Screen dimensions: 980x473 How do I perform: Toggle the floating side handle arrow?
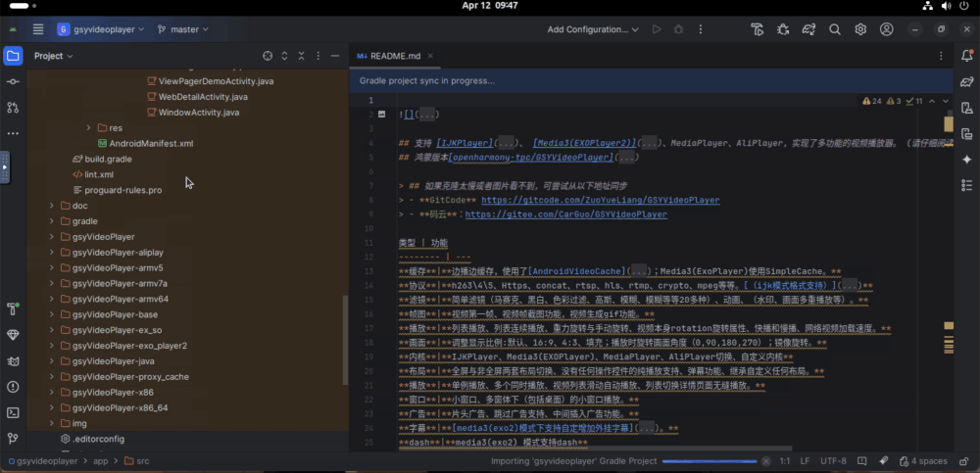click(5, 167)
